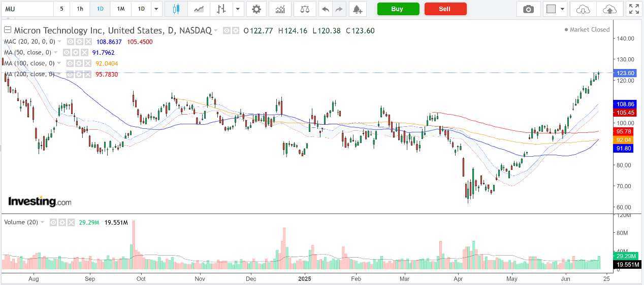
Task: Remove the MAC (20, 20, 0, 0) indicator
Action: (88, 42)
